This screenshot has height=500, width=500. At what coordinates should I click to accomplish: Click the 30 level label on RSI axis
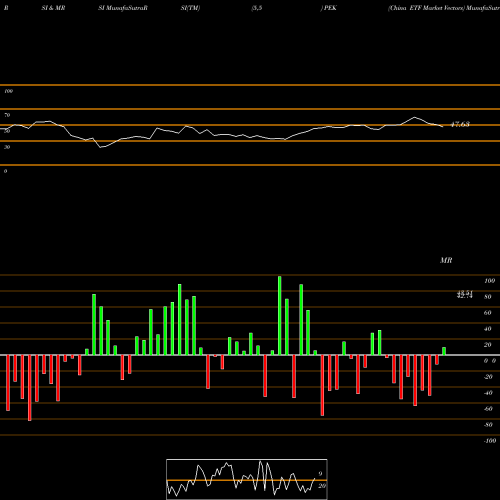7,147
